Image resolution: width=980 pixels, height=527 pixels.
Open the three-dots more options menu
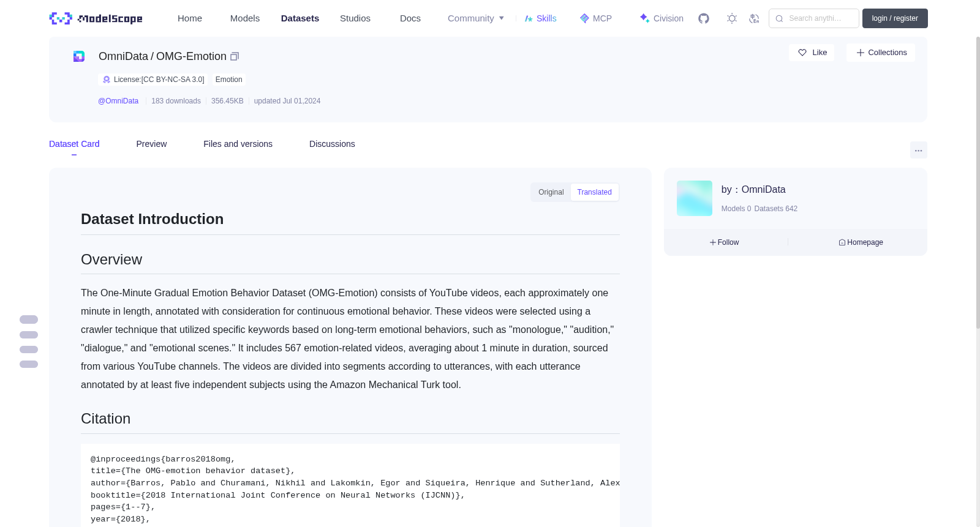919,150
